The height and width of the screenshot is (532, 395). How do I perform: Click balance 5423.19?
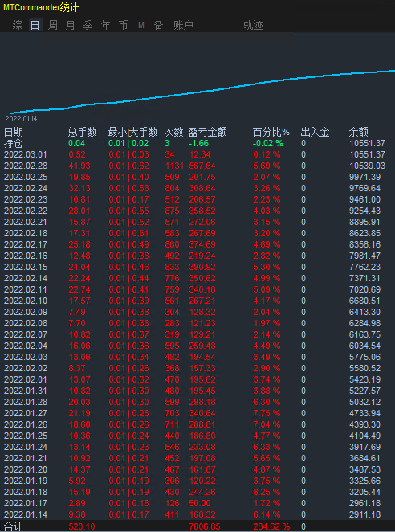pos(364,379)
